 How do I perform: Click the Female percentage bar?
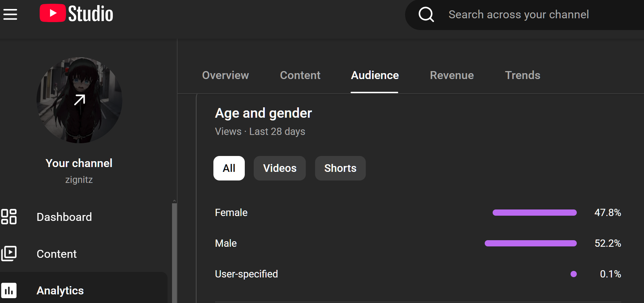tap(534, 213)
